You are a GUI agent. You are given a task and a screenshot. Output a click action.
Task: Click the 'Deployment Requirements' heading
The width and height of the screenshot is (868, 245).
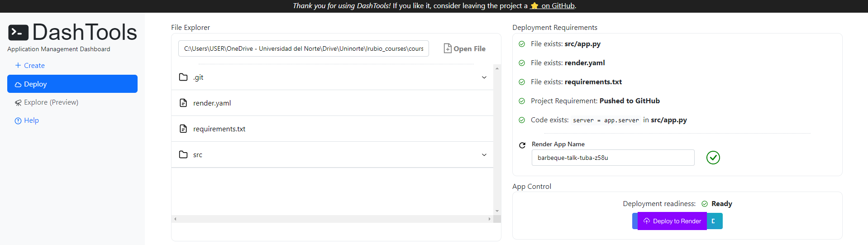coord(555,28)
